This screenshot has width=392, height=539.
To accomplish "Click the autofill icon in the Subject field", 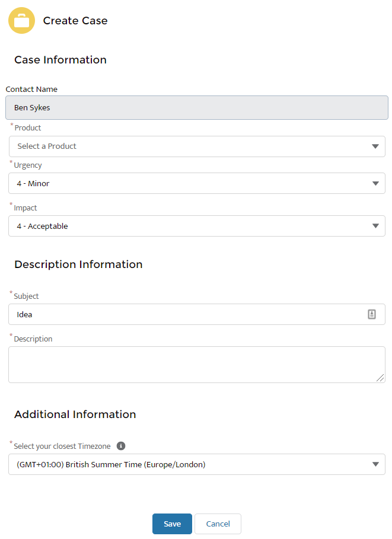I will coord(372,314).
